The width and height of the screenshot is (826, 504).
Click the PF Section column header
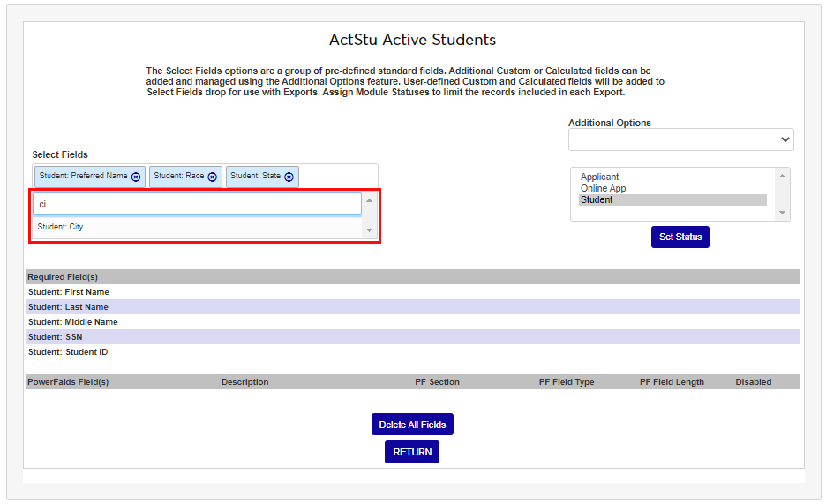[437, 382]
